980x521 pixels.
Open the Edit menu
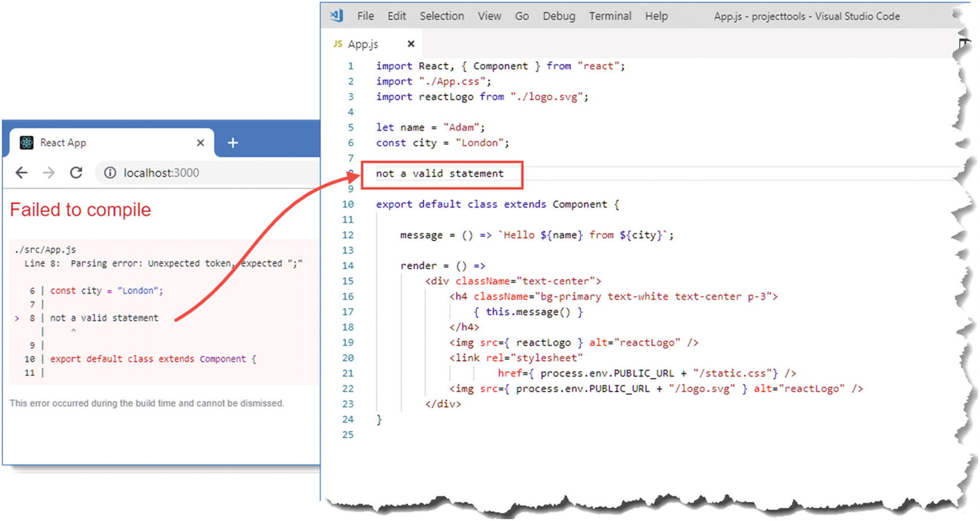(x=396, y=16)
